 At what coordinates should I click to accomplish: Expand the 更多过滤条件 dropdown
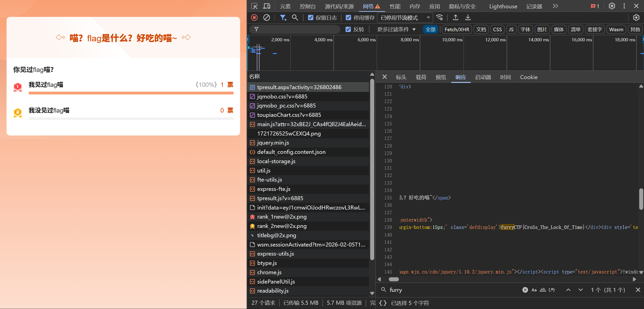click(x=396, y=29)
